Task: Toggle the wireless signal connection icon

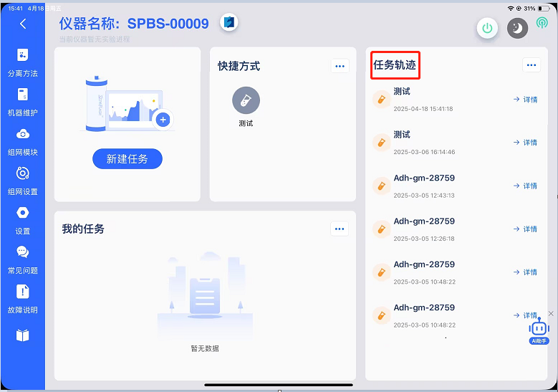Action: click(x=542, y=24)
